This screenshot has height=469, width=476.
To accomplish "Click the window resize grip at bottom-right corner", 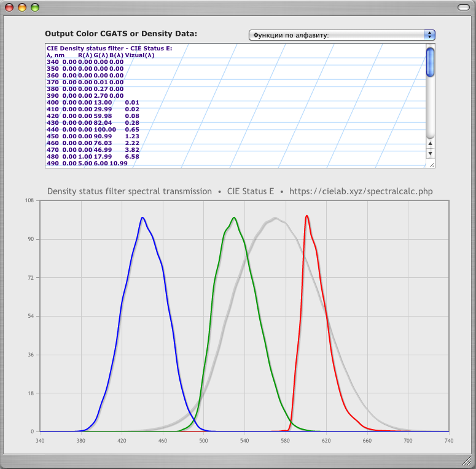I will 467,461.
